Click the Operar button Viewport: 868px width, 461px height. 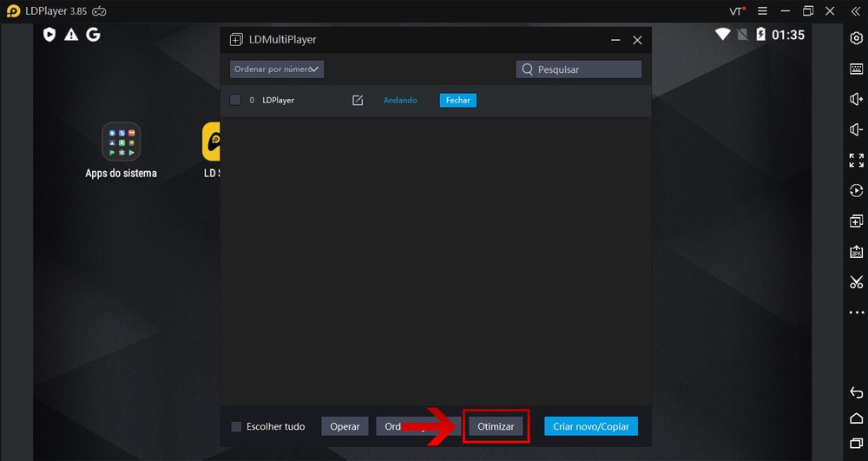[345, 426]
